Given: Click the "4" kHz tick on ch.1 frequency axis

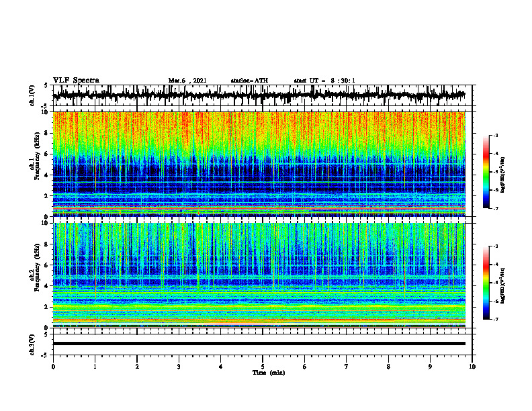Looking at the screenshot, I should point(47,175).
